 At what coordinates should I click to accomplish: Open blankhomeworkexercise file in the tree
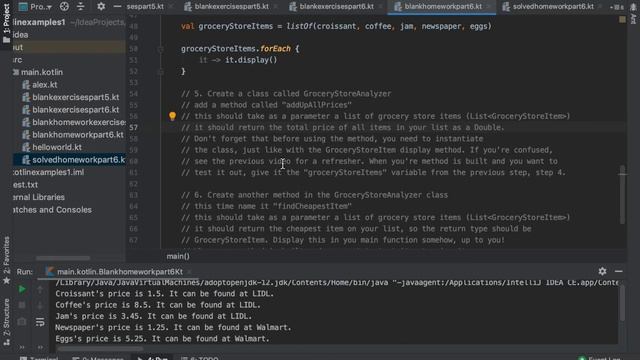click(x=79, y=122)
